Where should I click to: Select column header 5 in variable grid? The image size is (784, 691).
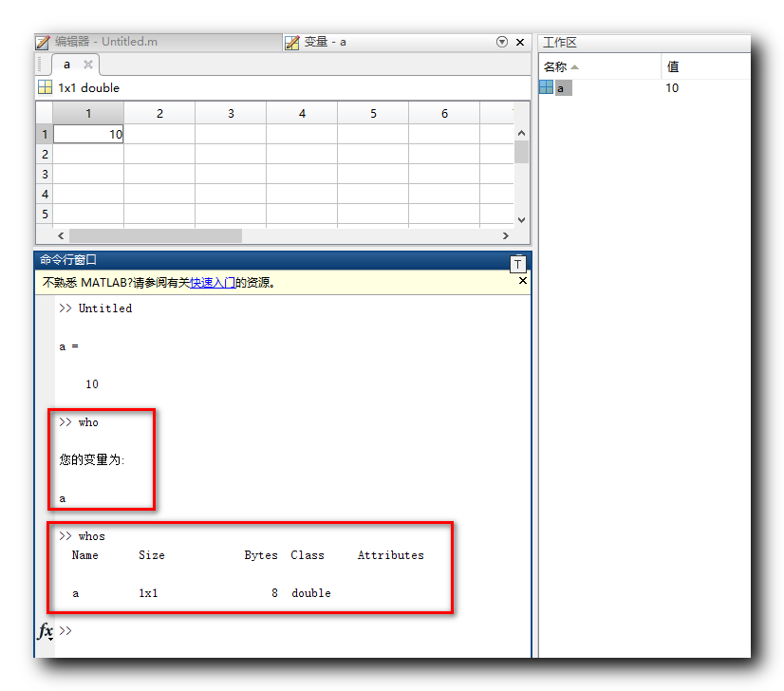373,114
